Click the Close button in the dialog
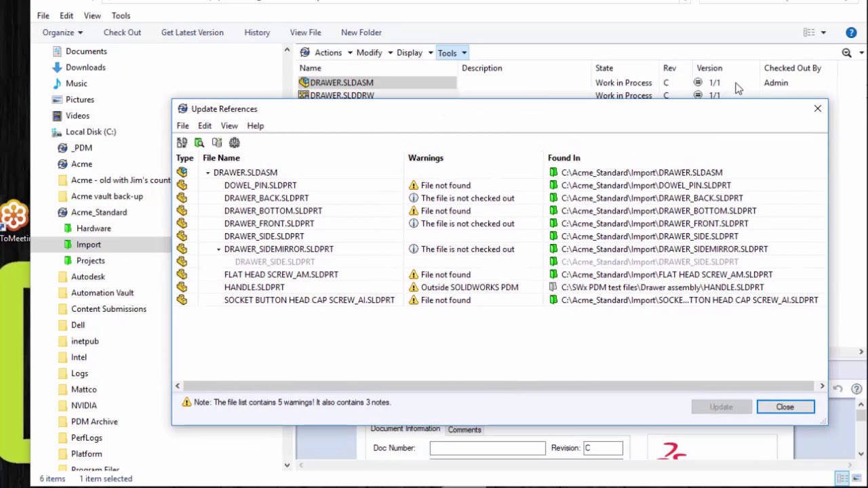The image size is (868, 488). pyautogui.click(x=785, y=407)
